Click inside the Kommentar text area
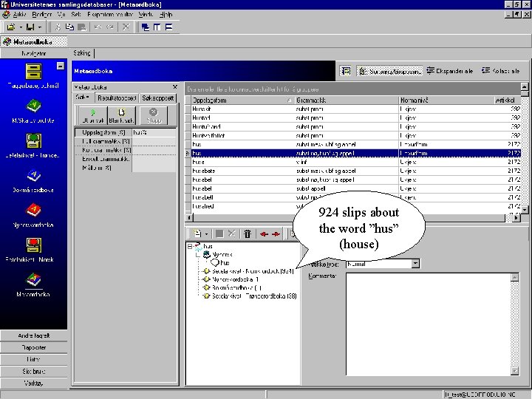Viewport: 532px width, 399px height. (429, 324)
